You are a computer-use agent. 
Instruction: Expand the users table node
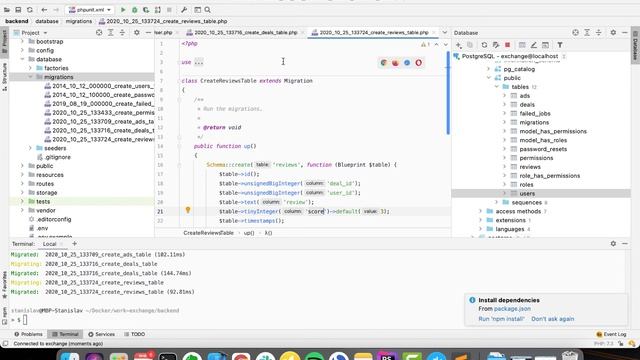click(504, 193)
